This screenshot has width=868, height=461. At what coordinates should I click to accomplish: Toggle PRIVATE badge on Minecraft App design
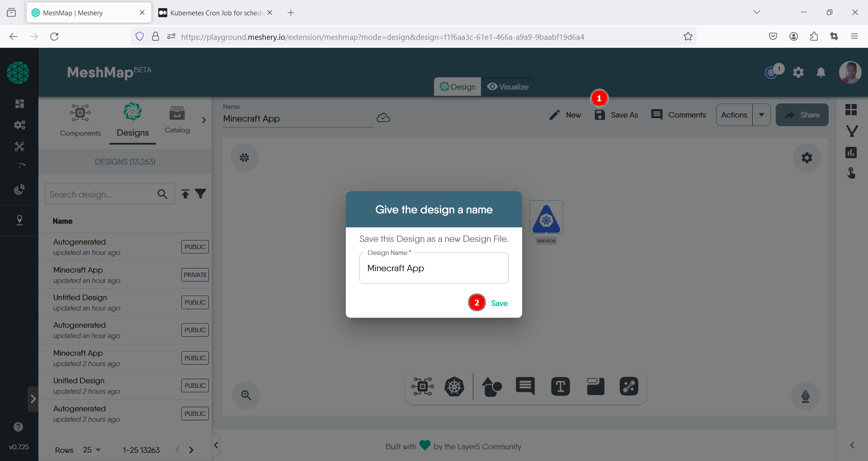pyautogui.click(x=195, y=275)
